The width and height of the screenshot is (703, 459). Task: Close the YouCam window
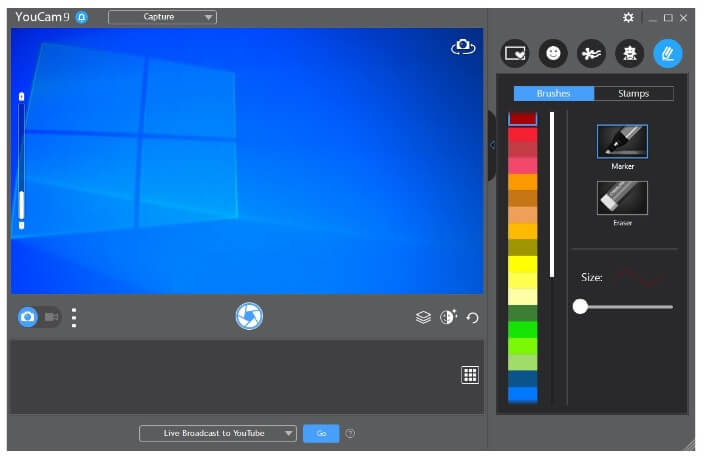[x=683, y=18]
